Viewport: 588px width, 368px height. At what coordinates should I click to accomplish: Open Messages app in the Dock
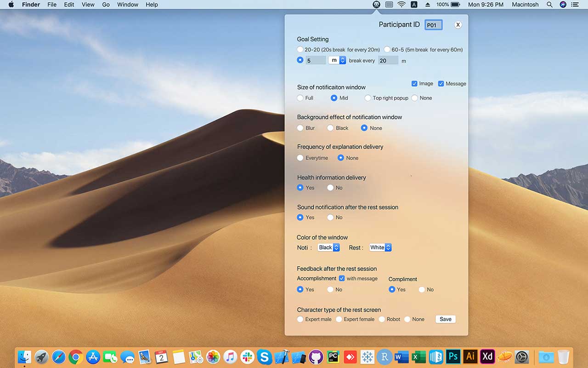coord(127,356)
